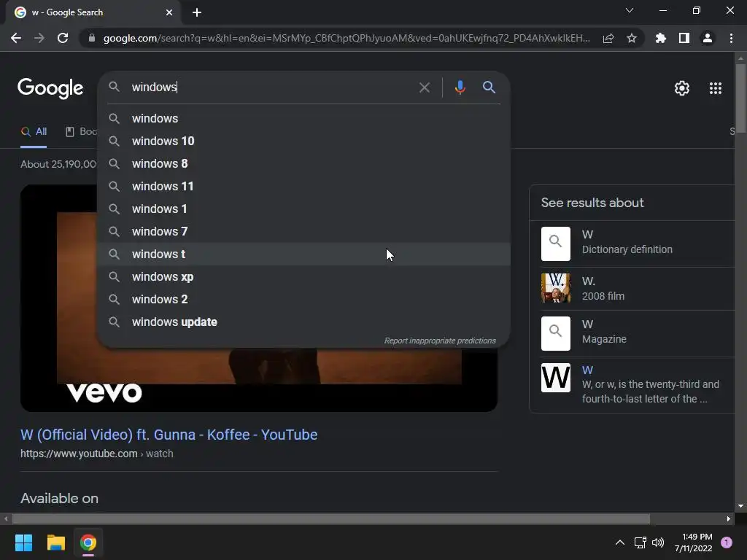Screen dimensions: 747x560
Task: Reload the current page
Action: click(x=63, y=38)
